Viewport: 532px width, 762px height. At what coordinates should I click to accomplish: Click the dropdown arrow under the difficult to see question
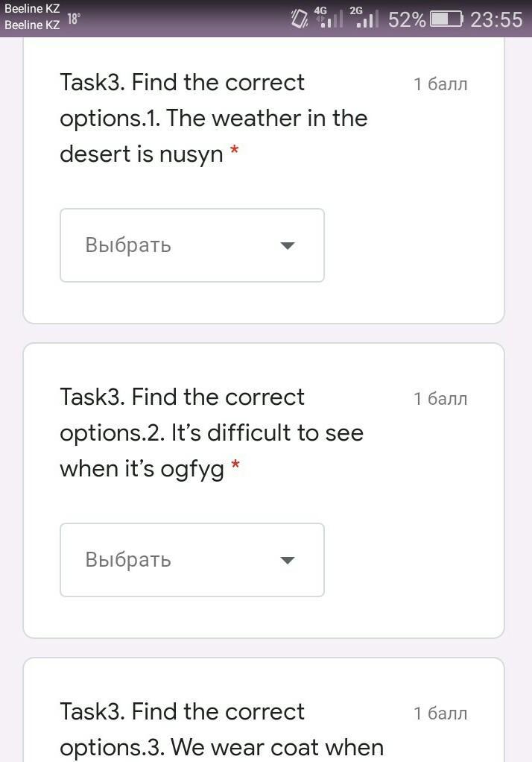pos(288,560)
